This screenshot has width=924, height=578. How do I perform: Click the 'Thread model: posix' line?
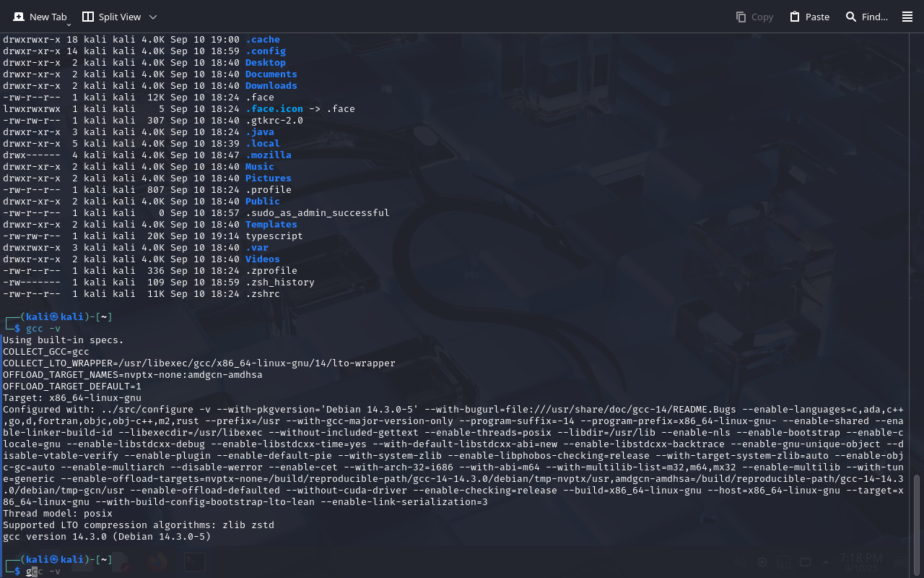(58, 514)
